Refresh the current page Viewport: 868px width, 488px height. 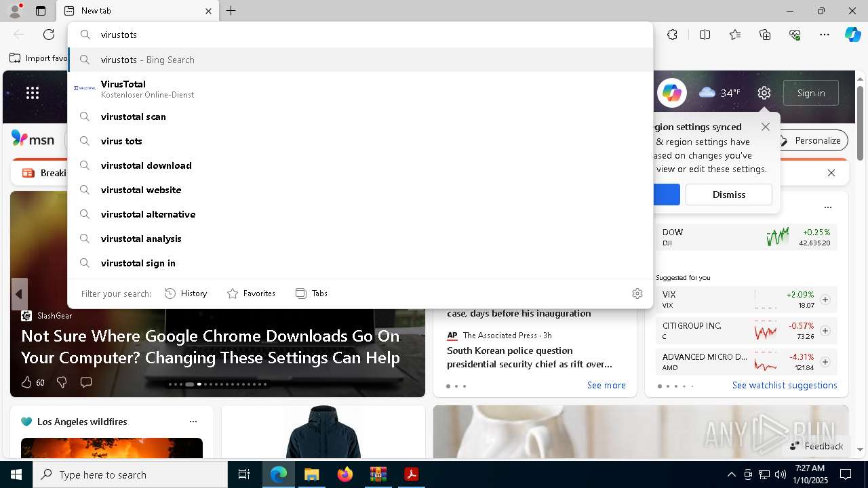pos(49,35)
